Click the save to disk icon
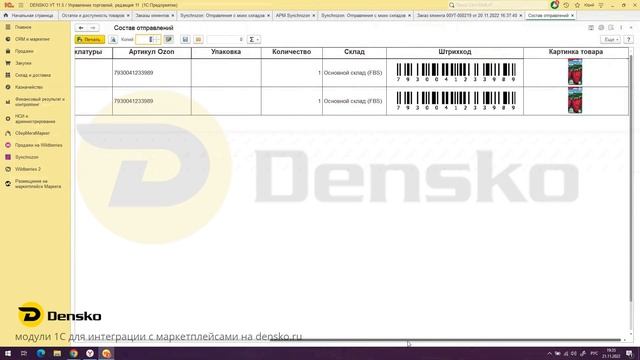This screenshot has height=360, width=640. click(185, 40)
